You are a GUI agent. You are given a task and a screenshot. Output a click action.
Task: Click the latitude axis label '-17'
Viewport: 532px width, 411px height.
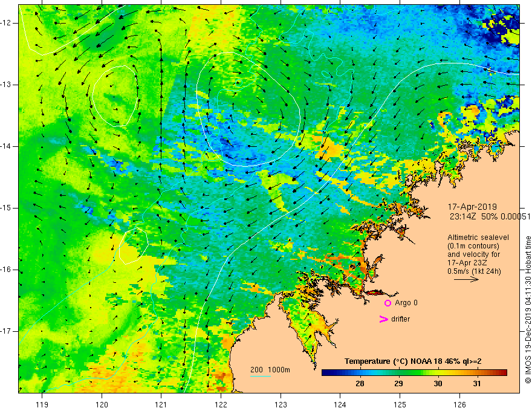coord(7,331)
